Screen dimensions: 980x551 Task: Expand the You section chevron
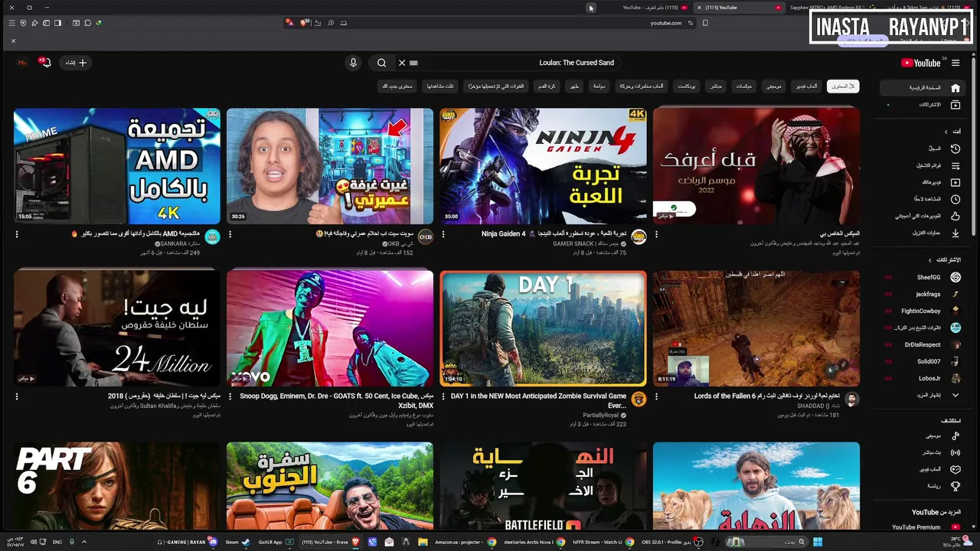point(946,132)
